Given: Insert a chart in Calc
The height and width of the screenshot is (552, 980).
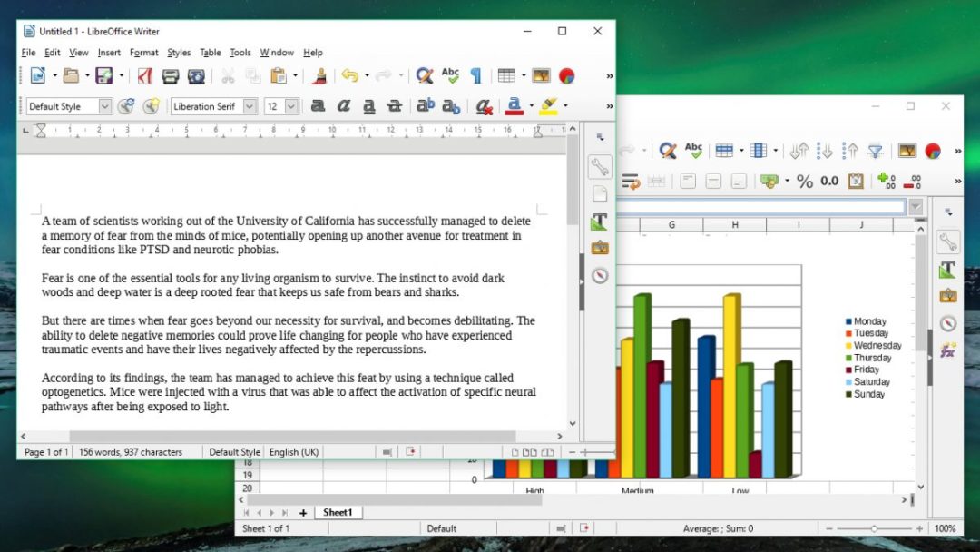Looking at the screenshot, I should [x=933, y=150].
